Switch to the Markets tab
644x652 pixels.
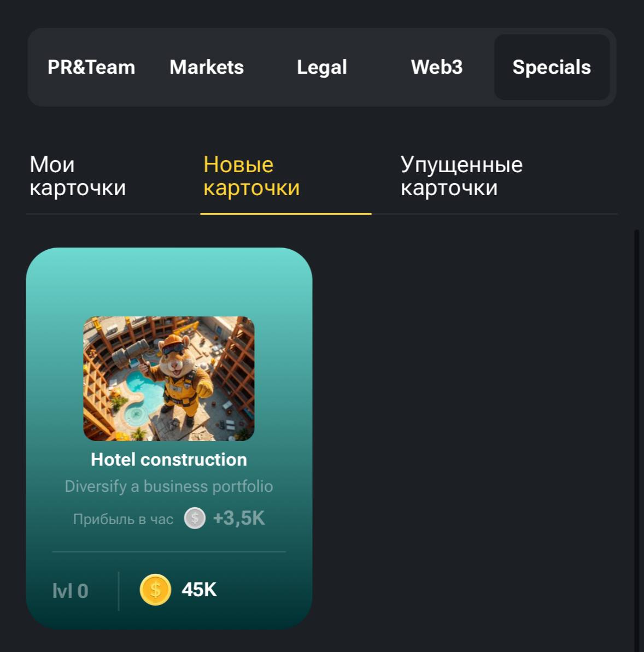tap(207, 67)
